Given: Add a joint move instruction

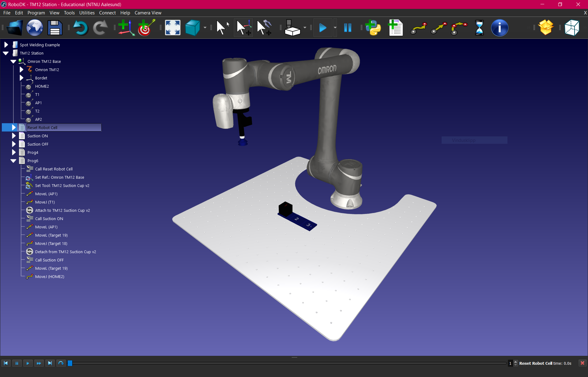Looking at the screenshot, I should [x=418, y=28].
